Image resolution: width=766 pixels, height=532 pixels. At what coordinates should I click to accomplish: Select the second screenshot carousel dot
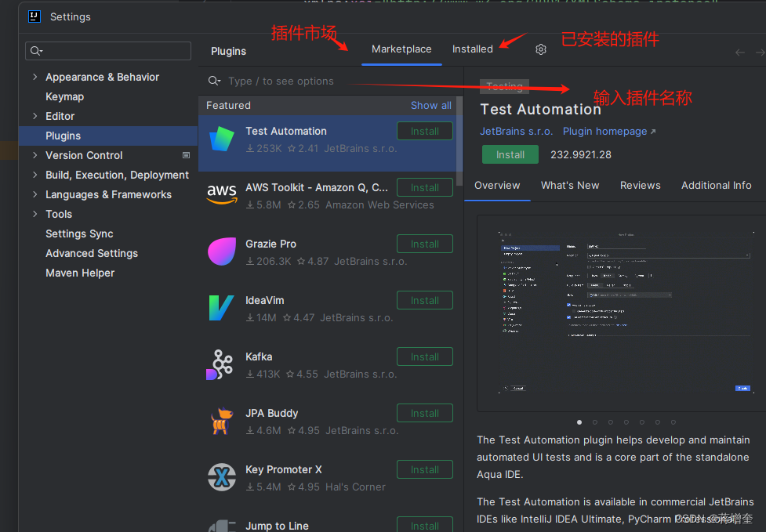click(595, 422)
